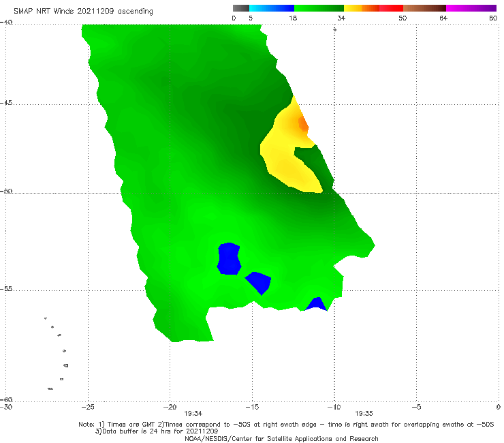Click the '-55' latitude axis label
Image resolution: width=504 pixels, height=443 pixels.
[x=6, y=289]
